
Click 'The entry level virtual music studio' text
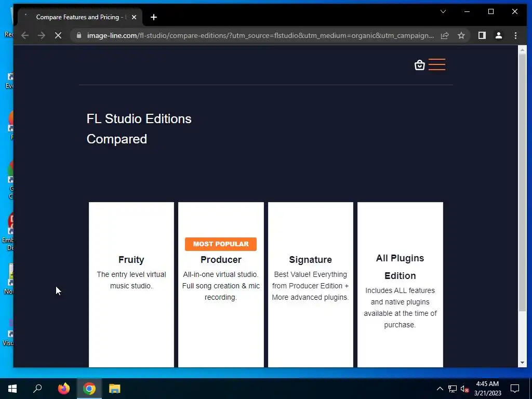coord(131,280)
